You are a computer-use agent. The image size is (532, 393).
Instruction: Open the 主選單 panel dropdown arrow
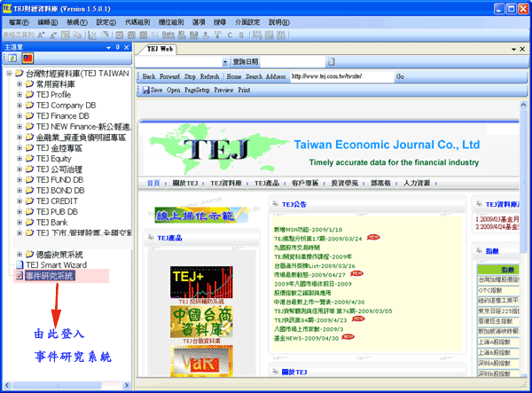pos(108,48)
